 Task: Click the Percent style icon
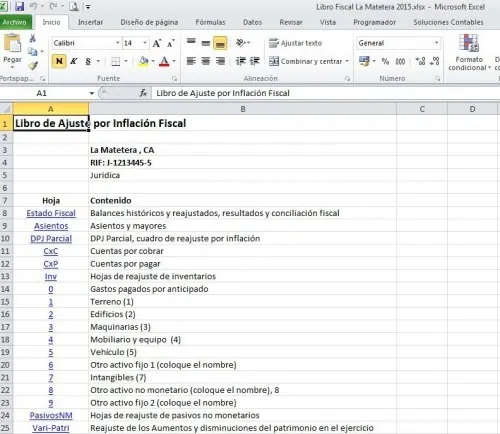(385, 61)
